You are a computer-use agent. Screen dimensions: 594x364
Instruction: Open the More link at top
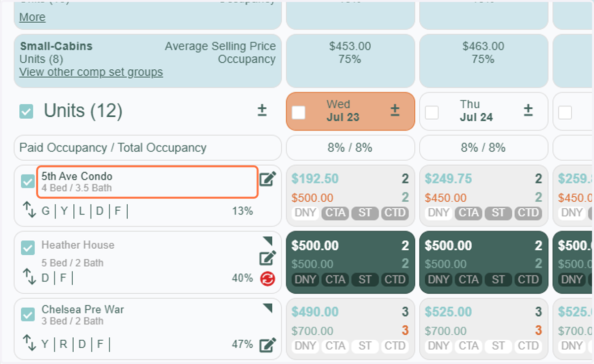point(32,17)
